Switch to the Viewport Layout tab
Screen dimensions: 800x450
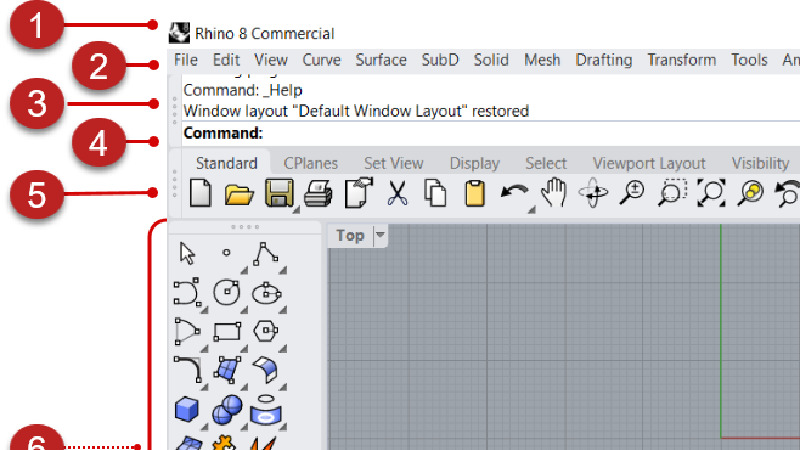[x=649, y=164]
